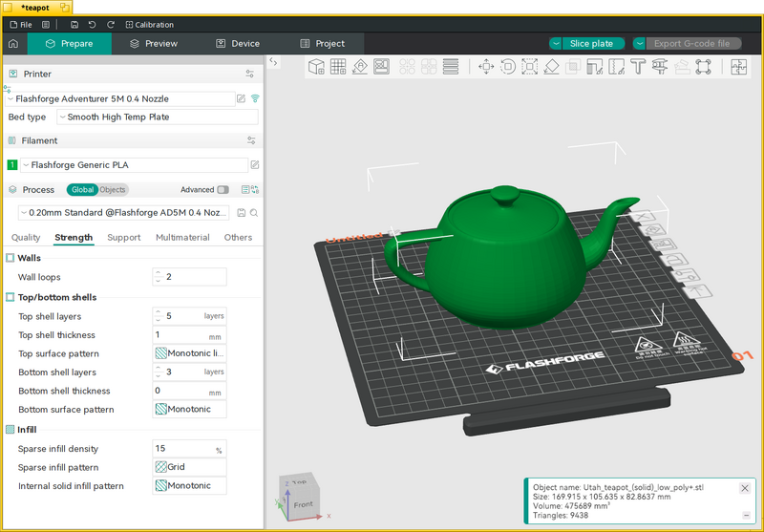Screen dimensions: 764x532
Task: Click the Slice plate button
Action: point(593,44)
